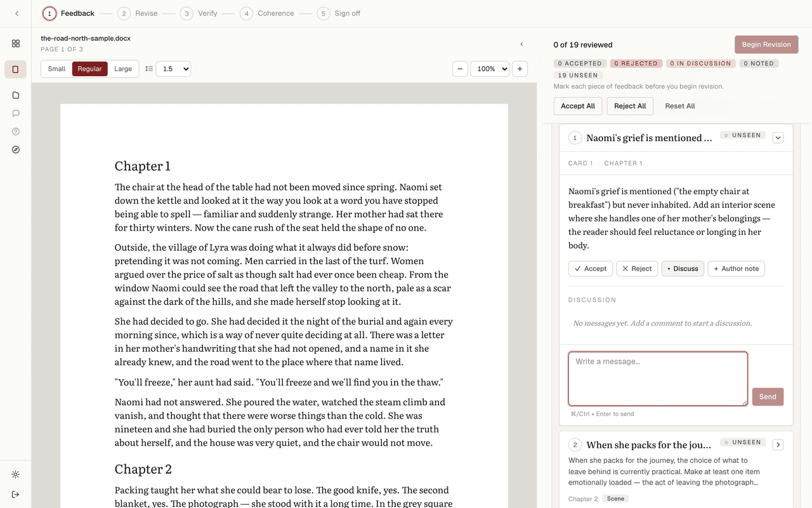Open the comments icon in sidebar
This screenshot has width=812, height=508.
(x=15, y=114)
